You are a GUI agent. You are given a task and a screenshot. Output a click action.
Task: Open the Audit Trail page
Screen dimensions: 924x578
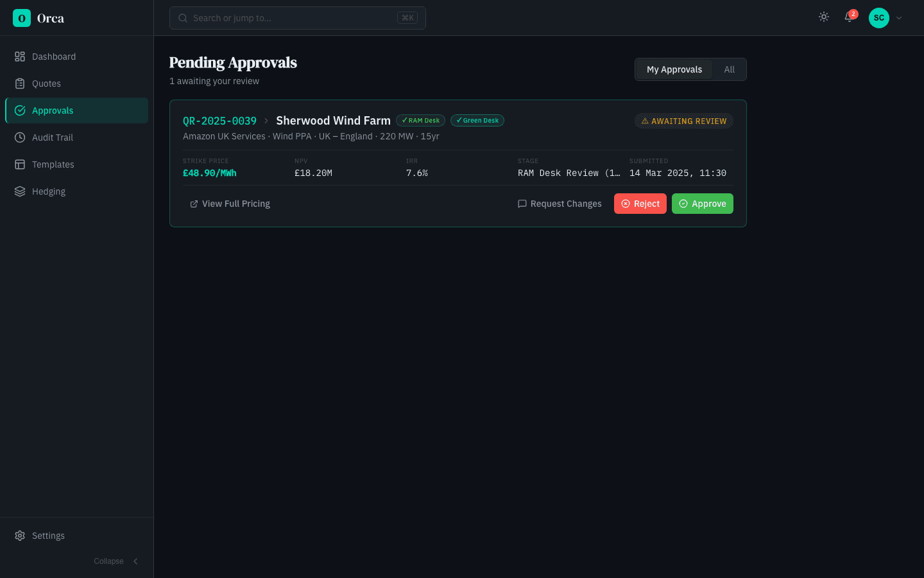click(76, 137)
